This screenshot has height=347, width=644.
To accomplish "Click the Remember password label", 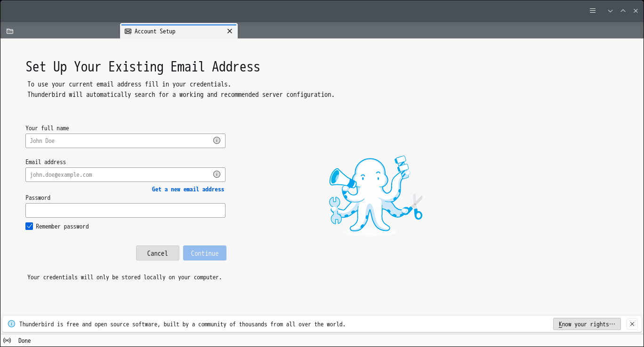I will click(x=62, y=226).
